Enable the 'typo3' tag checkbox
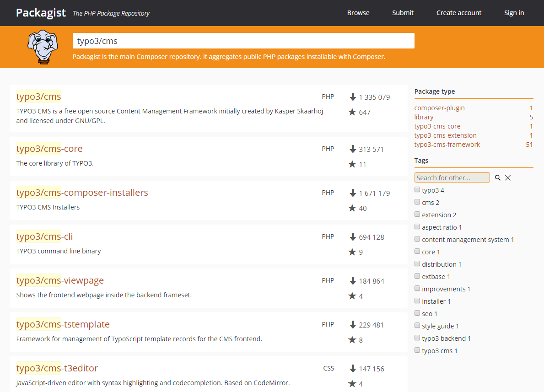Image resolution: width=544 pixels, height=392 pixels. click(x=417, y=190)
